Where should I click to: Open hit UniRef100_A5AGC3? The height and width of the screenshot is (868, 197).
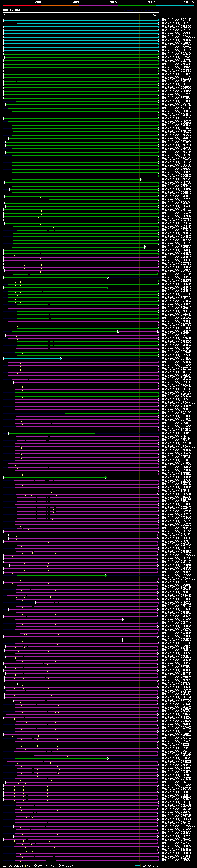coord(177,43)
